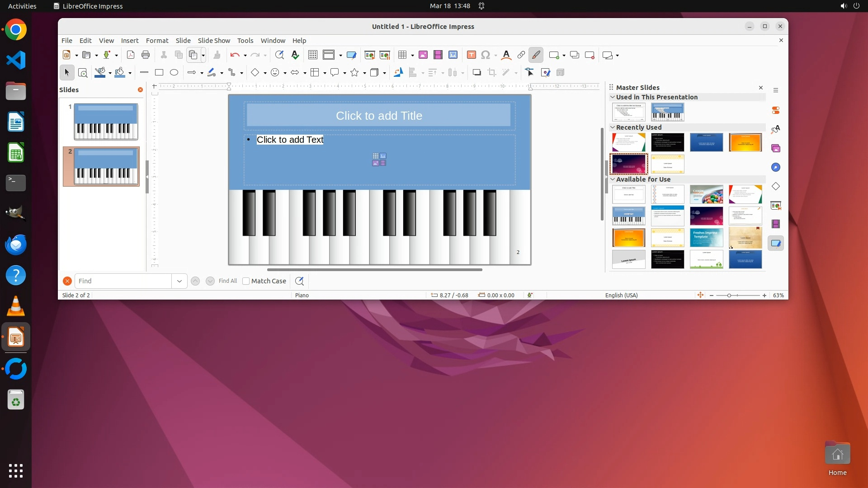Click the title placeholder 'Click to add Title'
This screenshot has width=868, height=488.
[379, 116]
